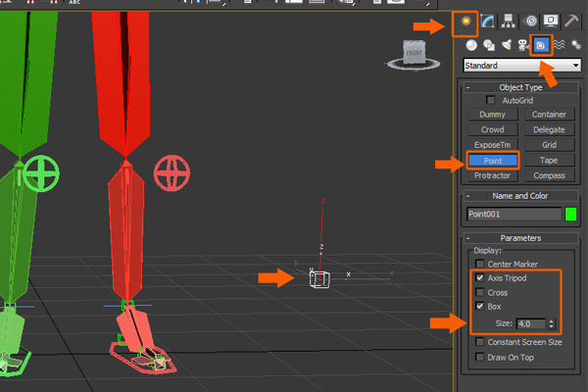The width and height of the screenshot is (588, 392).
Task: Open the Display panel tab
Action: (551, 21)
